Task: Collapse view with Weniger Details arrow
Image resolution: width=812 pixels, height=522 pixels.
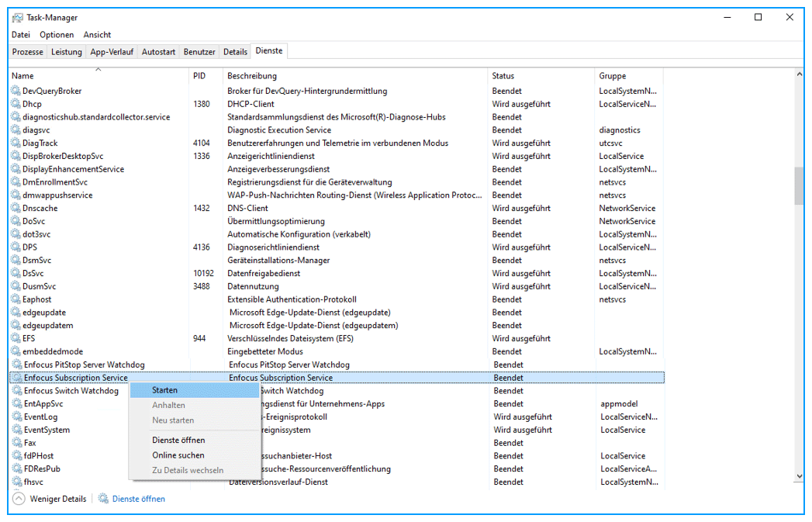Action: pos(19,499)
